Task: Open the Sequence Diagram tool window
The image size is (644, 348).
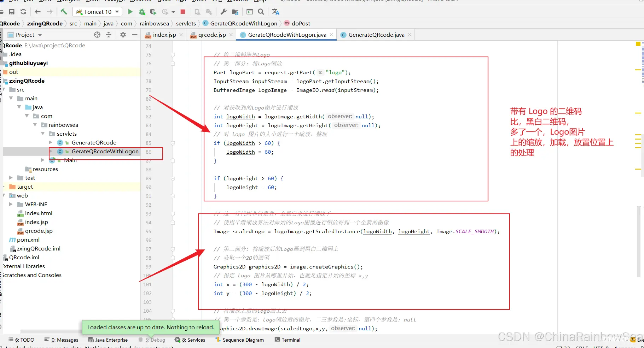Action: [239, 340]
